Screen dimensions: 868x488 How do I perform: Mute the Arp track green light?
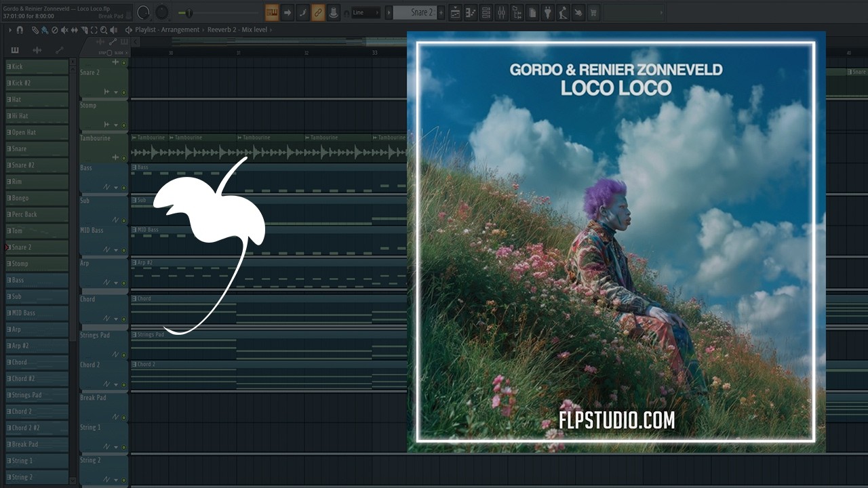coord(123,283)
